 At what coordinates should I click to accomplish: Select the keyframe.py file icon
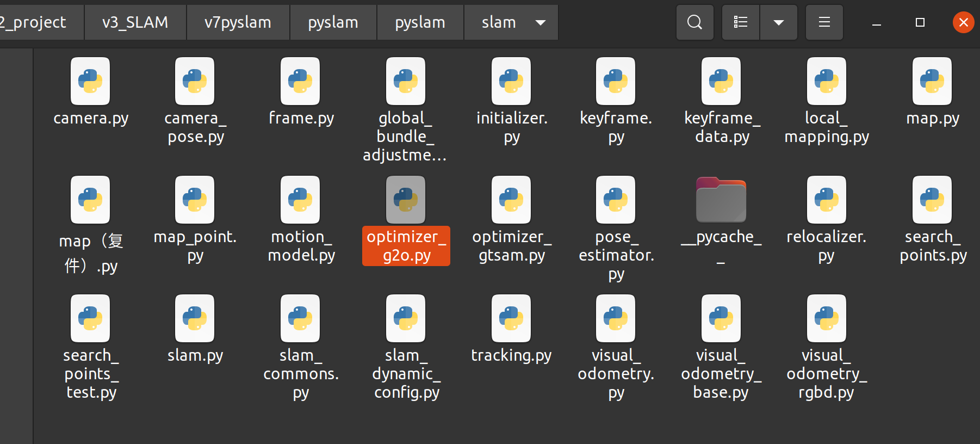tap(616, 81)
